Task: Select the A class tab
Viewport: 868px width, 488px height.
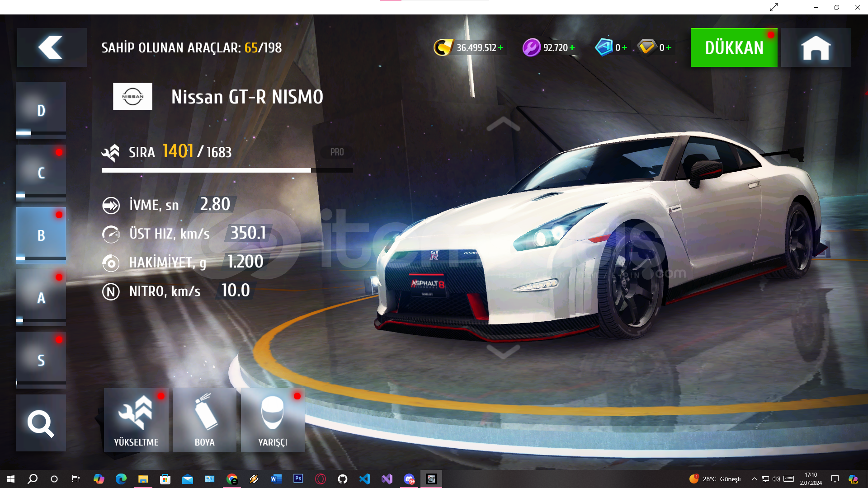Action: (x=41, y=297)
